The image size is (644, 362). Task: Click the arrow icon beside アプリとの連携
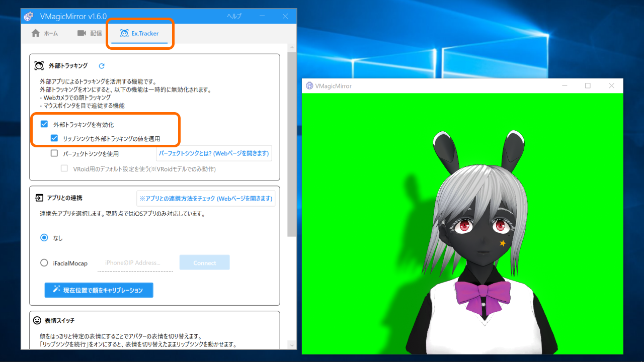tap(38, 198)
